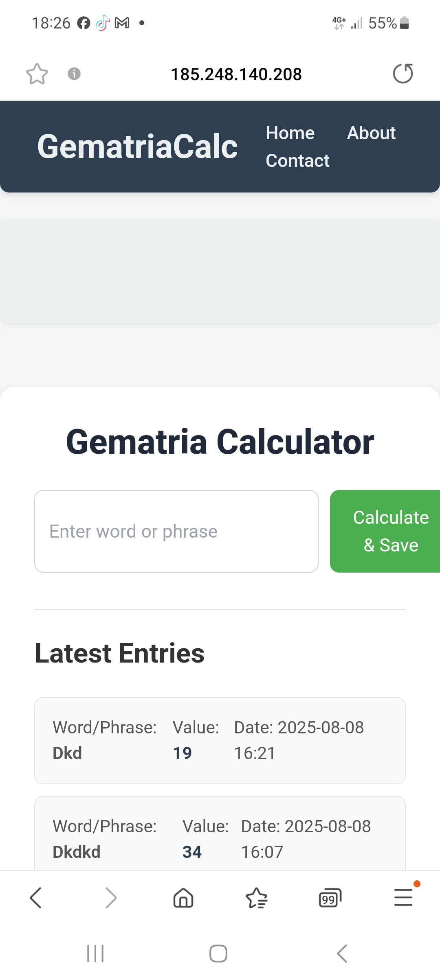Show open tabs counter
The width and height of the screenshot is (440, 980).
click(330, 898)
